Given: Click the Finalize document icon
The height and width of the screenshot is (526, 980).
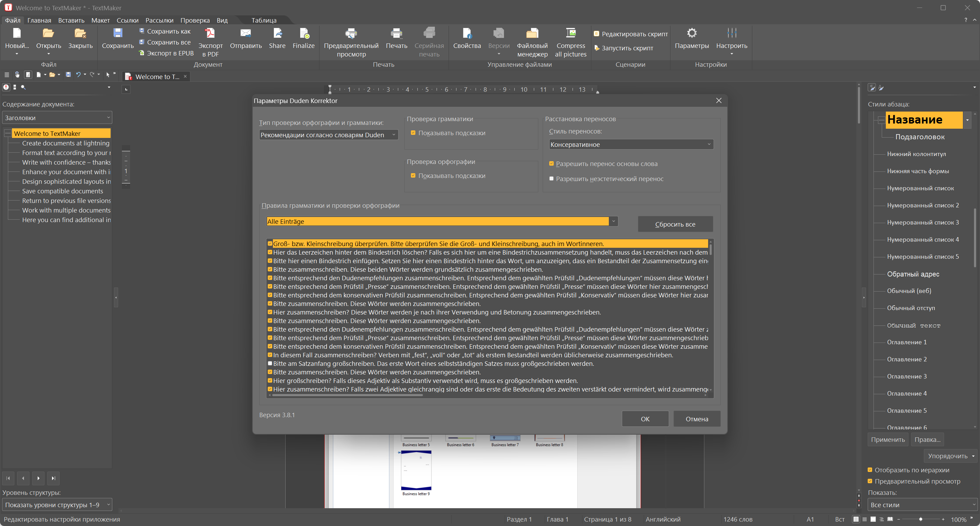Looking at the screenshot, I should [x=303, y=34].
